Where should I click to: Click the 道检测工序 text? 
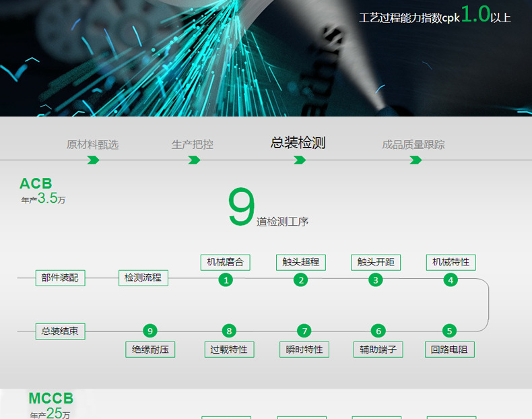[x=282, y=222]
